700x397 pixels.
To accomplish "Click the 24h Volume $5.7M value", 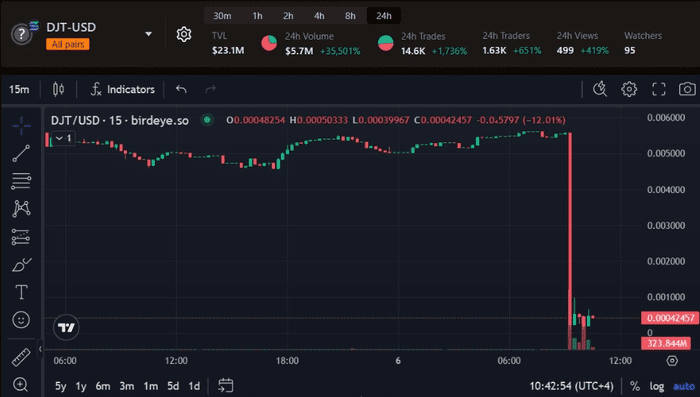I will pyautogui.click(x=299, y=51).
